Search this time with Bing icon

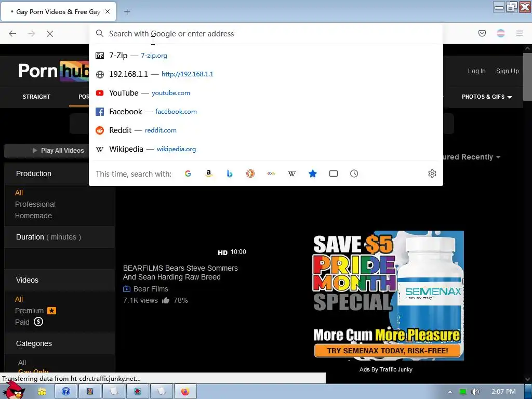click(x=230, y=174)
